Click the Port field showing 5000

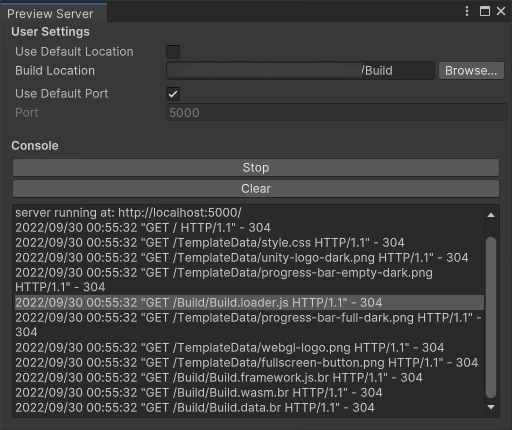[337, 113]
